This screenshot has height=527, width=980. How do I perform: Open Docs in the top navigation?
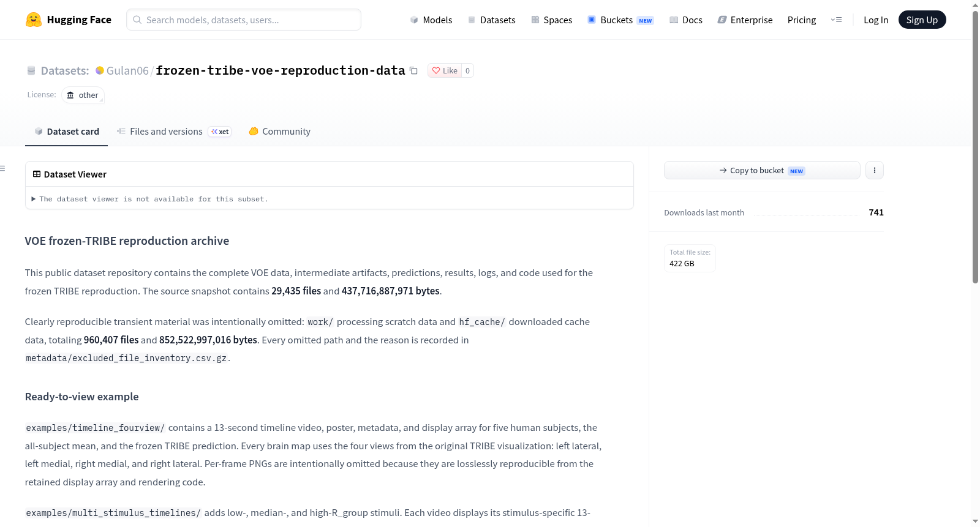point(685,20)
